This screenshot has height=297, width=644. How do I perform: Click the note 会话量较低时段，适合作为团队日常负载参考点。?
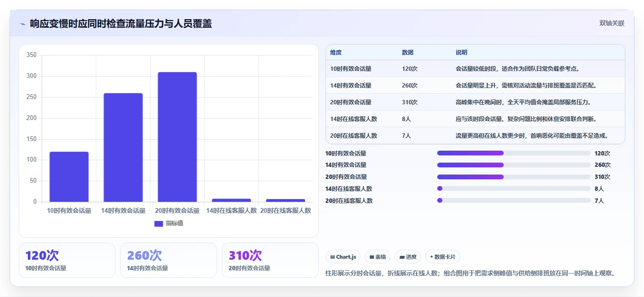pos(518,69)
